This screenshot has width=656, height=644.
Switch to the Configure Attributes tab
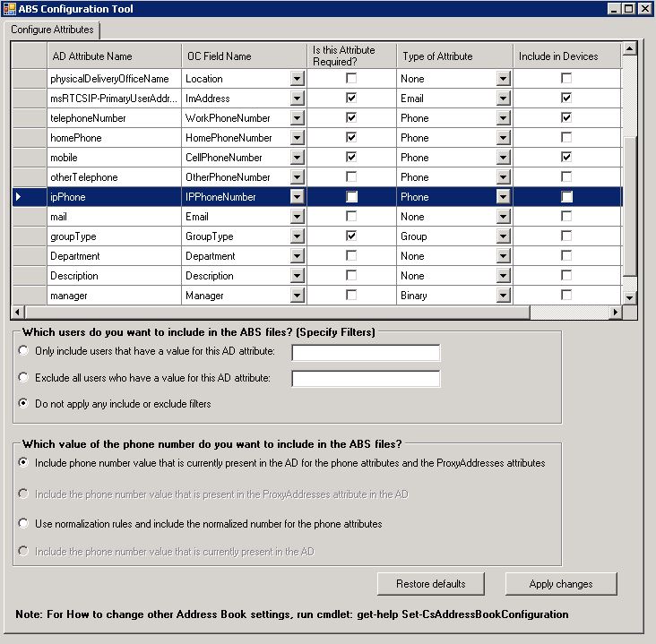[52, 30]
